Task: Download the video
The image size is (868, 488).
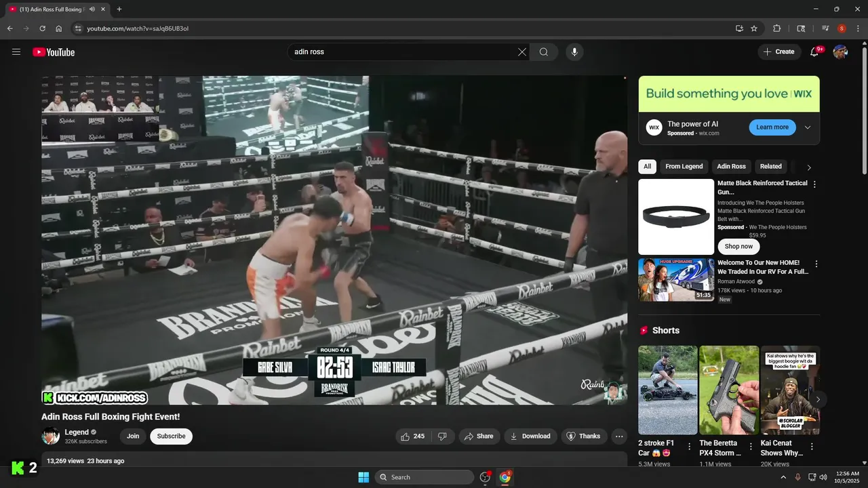Action: point(530,436)
